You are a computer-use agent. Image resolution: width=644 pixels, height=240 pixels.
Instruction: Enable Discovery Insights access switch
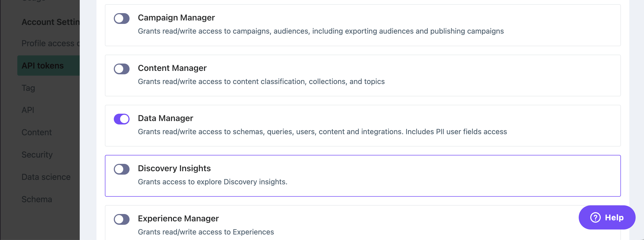click(x=122, y=169)
